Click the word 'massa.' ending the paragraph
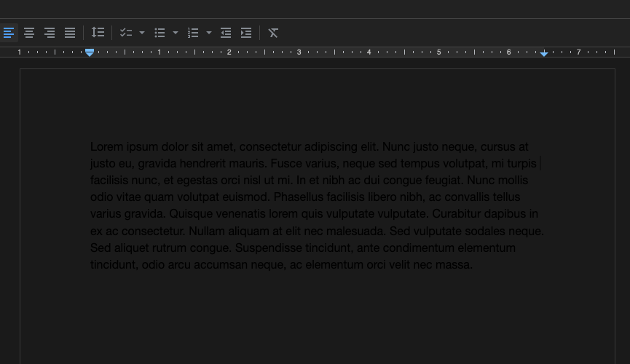The height and width of the screenshot is (364, 630). pyautogui.click(x=454, y=265)
